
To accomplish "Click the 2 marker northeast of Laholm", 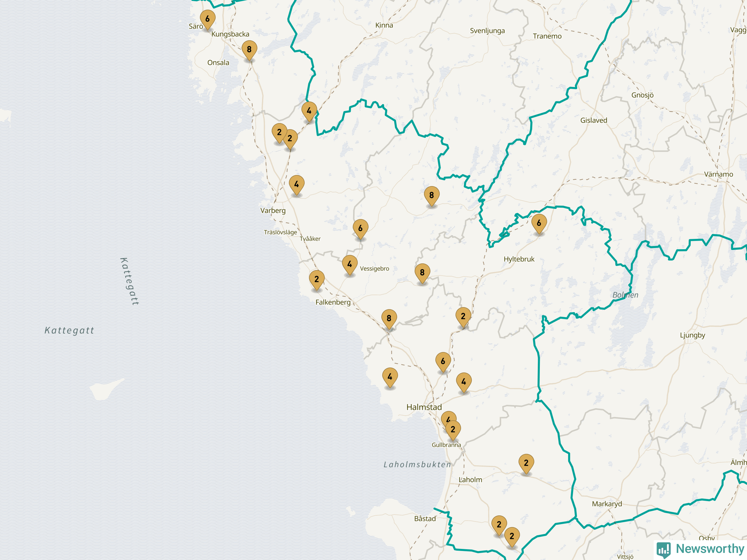I will tap(526, 464).
